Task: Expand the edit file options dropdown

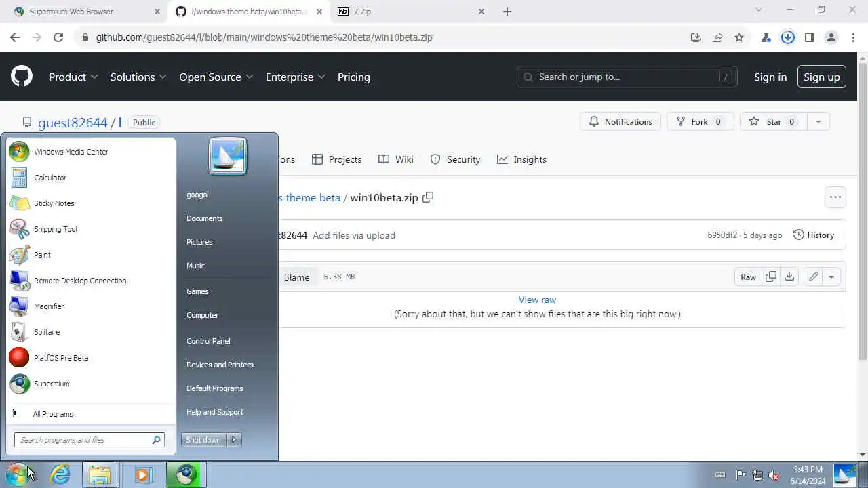Action: (x=831, y=277)
